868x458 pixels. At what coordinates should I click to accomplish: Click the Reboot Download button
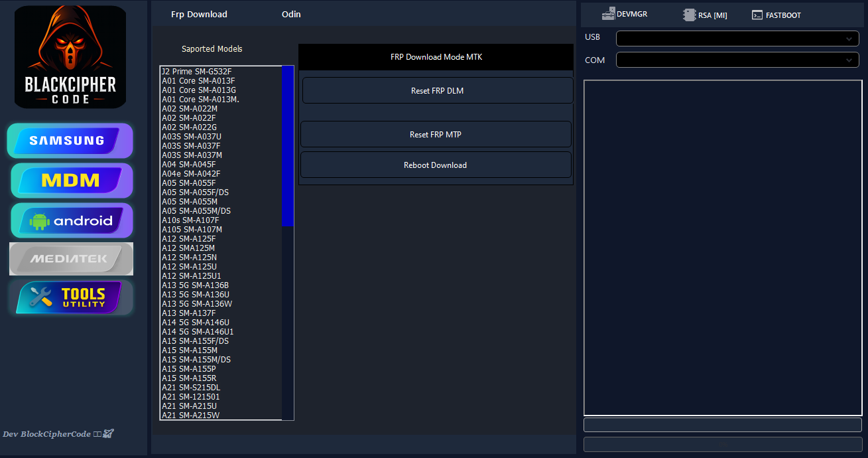(436, 165)
